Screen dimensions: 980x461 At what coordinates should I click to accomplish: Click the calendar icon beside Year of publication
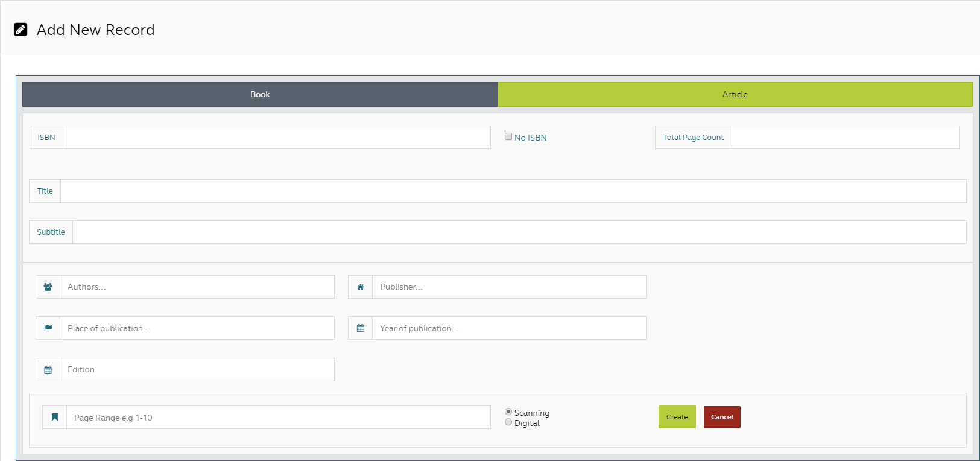click(x=361, y=328)
